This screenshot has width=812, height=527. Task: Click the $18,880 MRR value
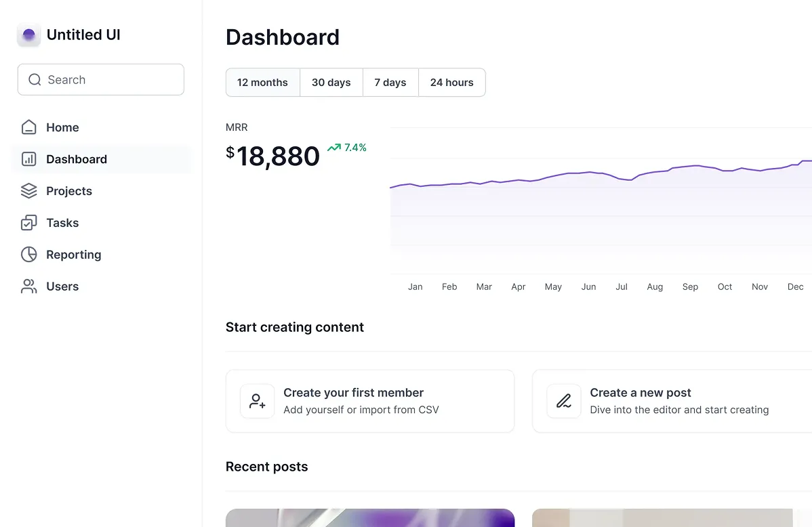tap(273, 156)
